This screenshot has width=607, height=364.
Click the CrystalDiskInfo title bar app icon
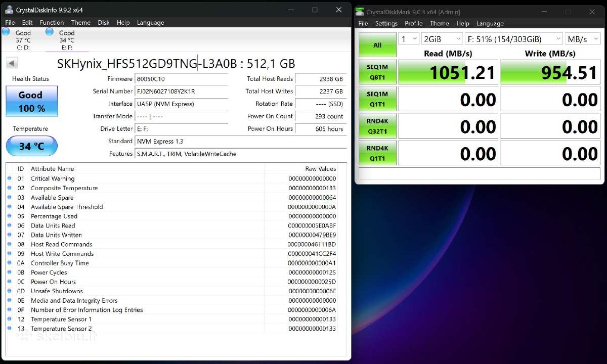click(9, 10)
